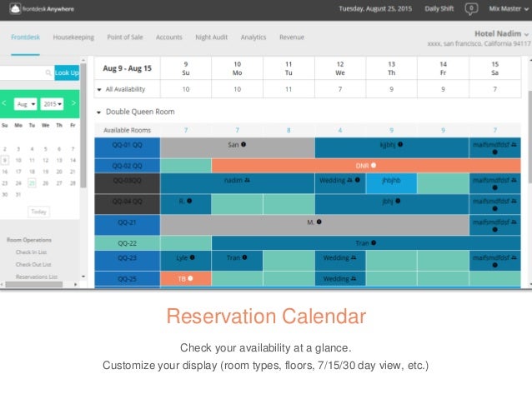Collapse the All Availability row
Viewport: 532px width, 399px height.
99,89
